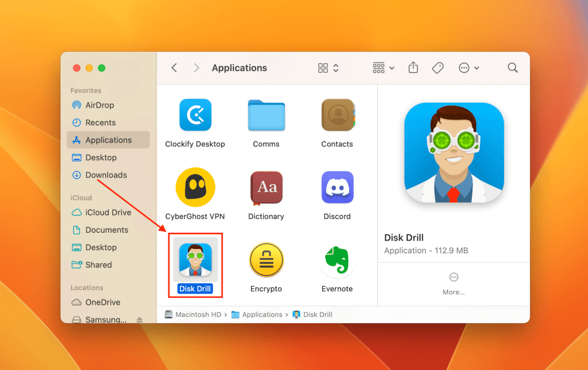Click the Clockify Desktop label
Image resolution: width=588 pixels, height=370 pixels.
pos(195,144)
